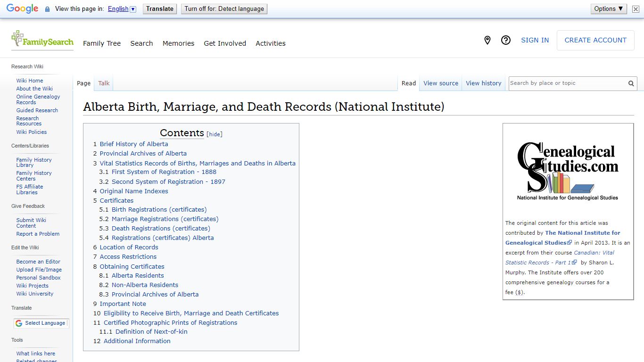Click the lock icon in translate bar
644x362 pixels.
pyautogui.click(x=47, y=9)
